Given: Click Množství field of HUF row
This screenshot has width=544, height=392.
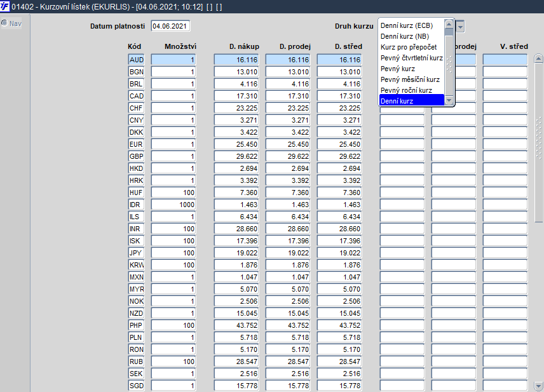Looking at the screenshot, I should click(173, 193).
